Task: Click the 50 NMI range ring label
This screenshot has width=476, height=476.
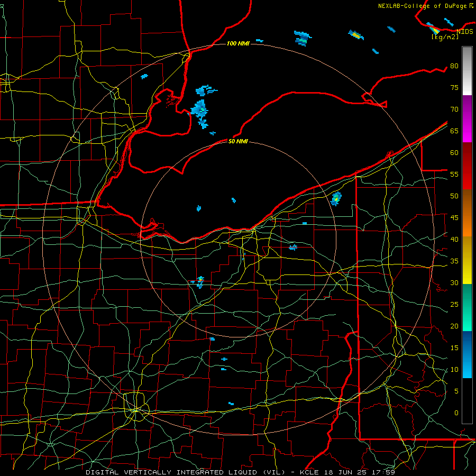Action: (238, 141)
